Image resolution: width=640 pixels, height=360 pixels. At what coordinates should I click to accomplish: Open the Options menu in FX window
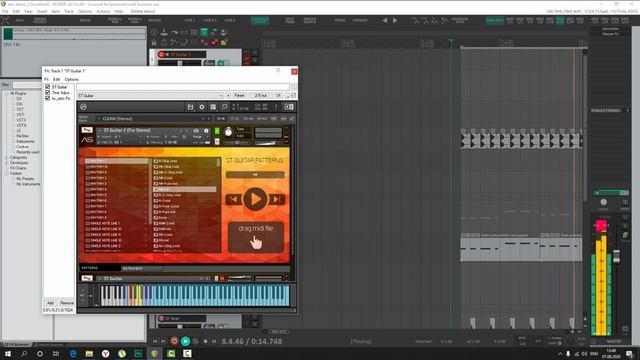coord(71,79)
